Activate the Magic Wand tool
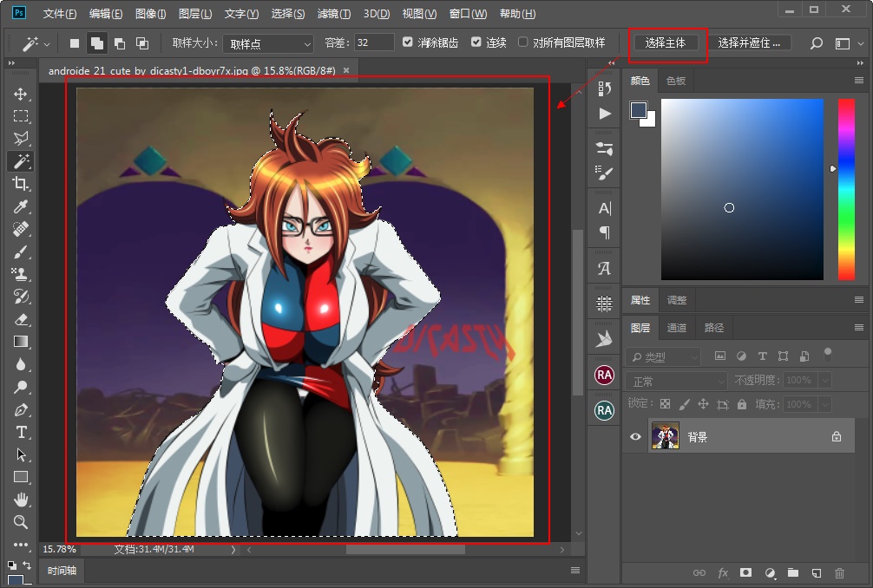 pos(21,160)
